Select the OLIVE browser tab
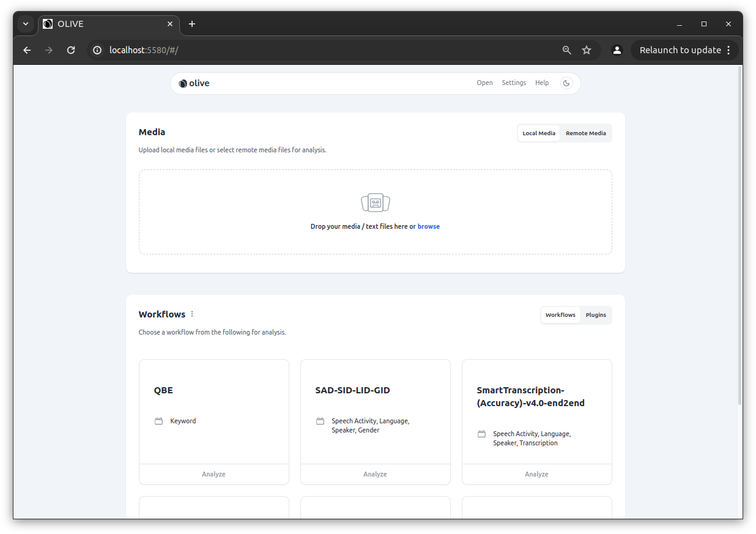 tap(98, 24)
